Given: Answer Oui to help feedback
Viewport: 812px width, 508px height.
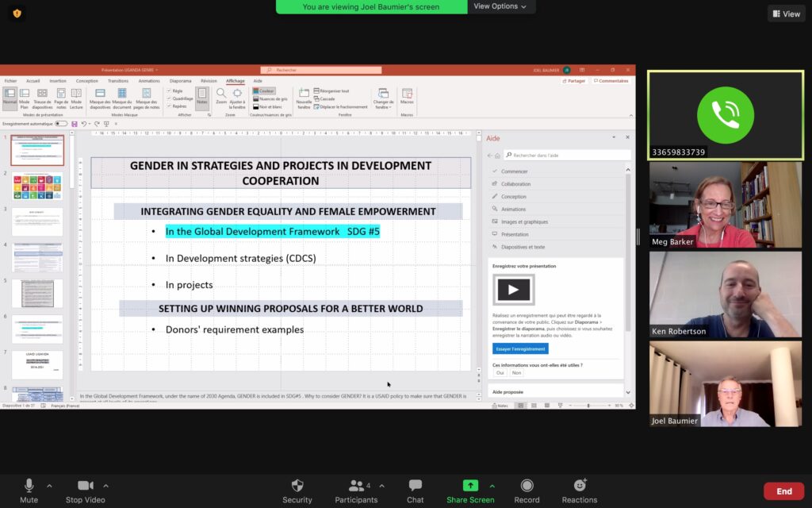Looking at the screenshot, I should [500, 373].
